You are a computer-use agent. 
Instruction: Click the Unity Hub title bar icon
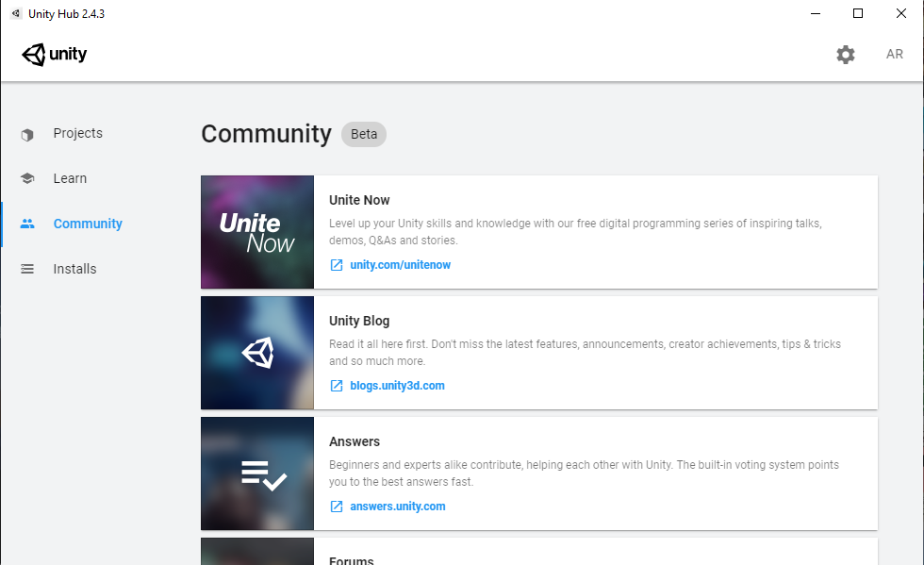16,13
